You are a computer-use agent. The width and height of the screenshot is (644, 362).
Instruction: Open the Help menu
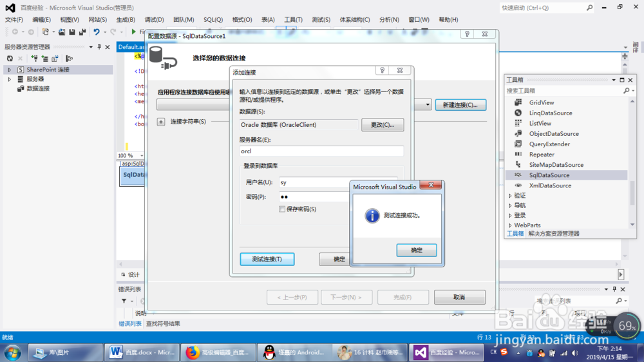pyautogui.click(x=448, y=20)
